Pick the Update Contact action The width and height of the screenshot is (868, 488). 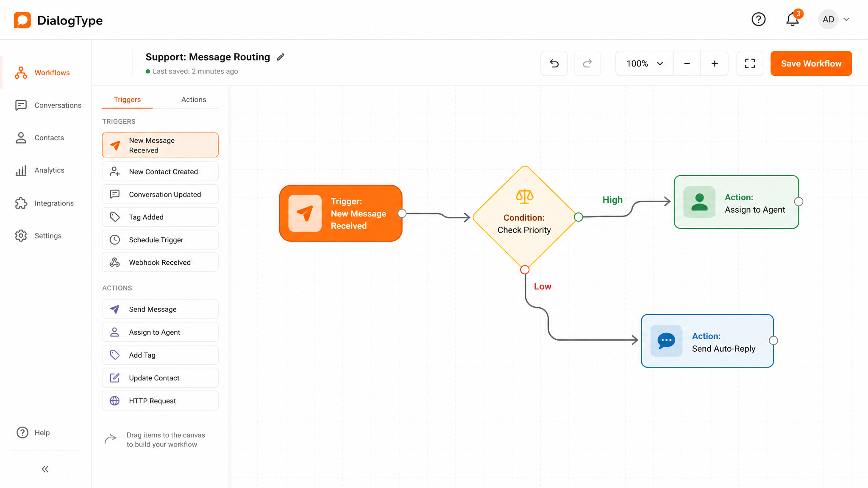pos(160,378)
